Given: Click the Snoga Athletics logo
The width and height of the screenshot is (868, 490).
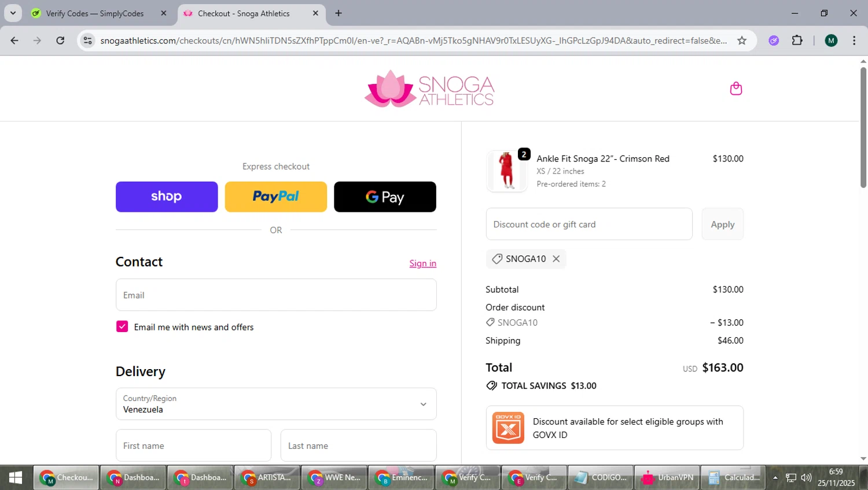Looking at the screenshot, I should coord(429,89).
